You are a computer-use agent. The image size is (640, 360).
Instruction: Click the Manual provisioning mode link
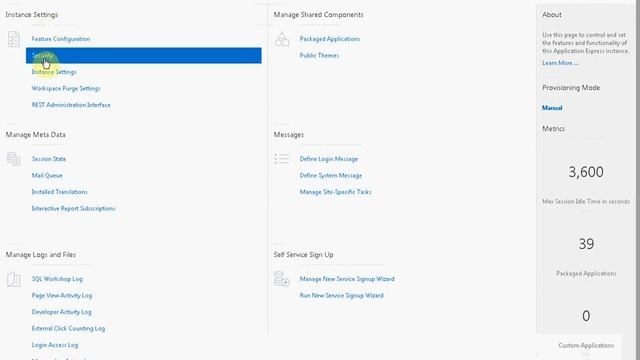[x=552, y=108]
